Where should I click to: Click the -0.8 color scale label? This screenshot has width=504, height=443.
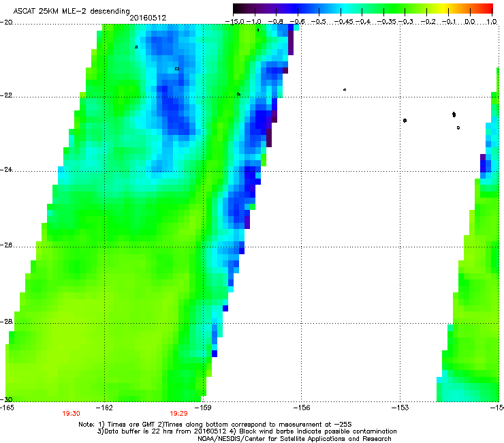pos(275,22)
